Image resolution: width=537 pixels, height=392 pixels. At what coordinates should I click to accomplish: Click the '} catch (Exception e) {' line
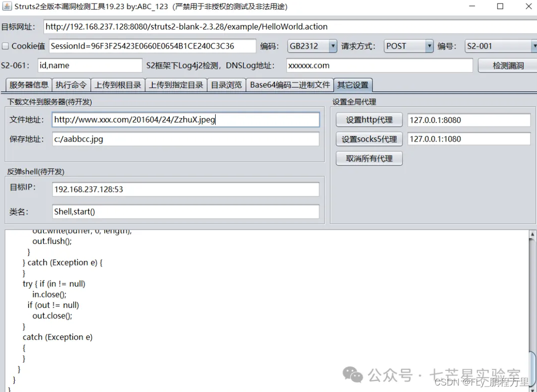coord(63,262)
